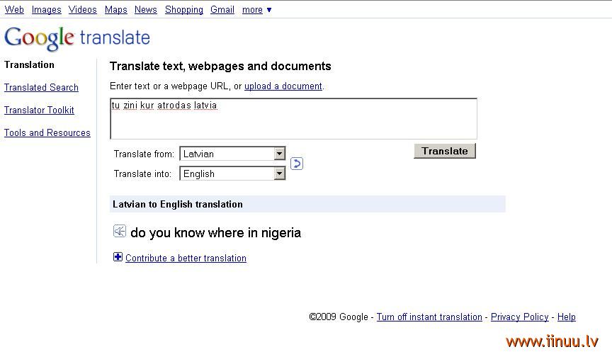
Task: Go to Gmail from top navigation
Action: (x=222, y=10)
